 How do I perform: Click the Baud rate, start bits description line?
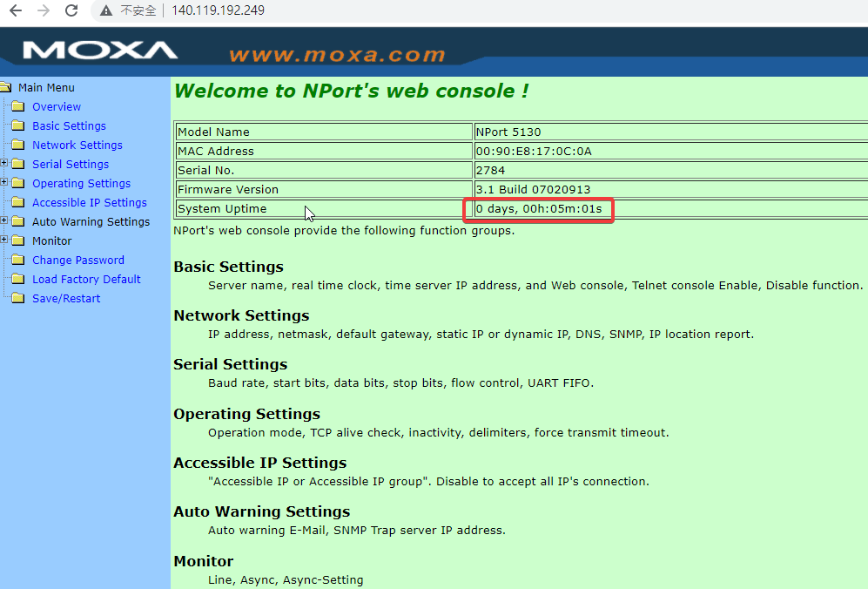coord(400,383)
